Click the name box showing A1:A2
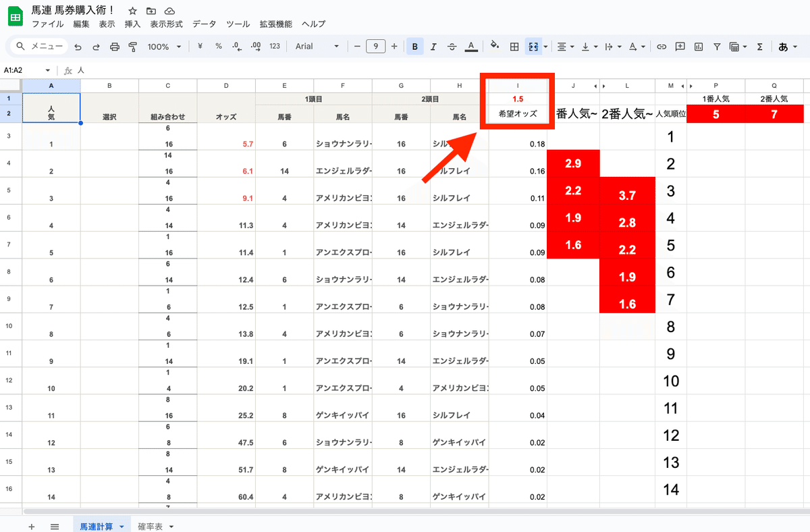Viewport: 810px width, 532px height. pos(23,70)
